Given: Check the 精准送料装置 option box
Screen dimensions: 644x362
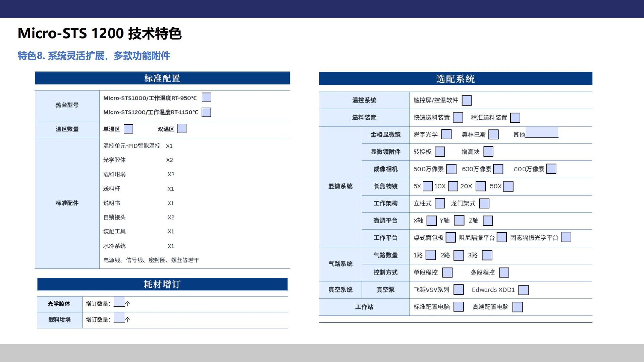Looking at the screenshot, I should (x=515, y=118).
